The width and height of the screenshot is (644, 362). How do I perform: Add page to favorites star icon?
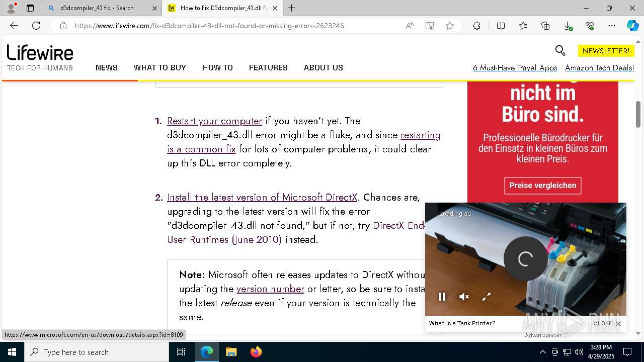(x=450, y=26)
